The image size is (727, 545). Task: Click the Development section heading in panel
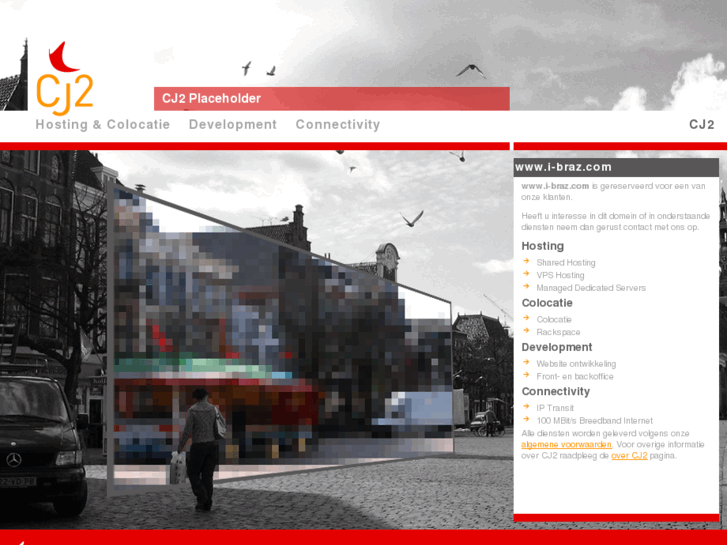557,347
